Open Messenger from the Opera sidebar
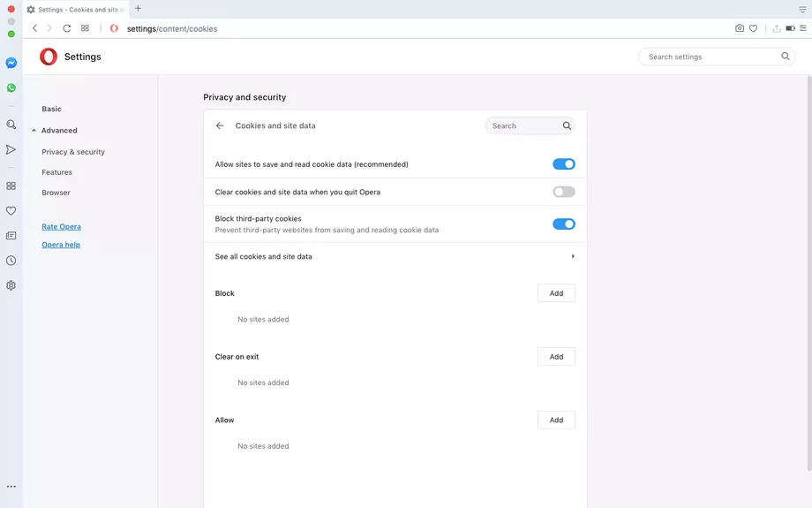Viewport: 812px width, 508px height. tap(11, 64)
